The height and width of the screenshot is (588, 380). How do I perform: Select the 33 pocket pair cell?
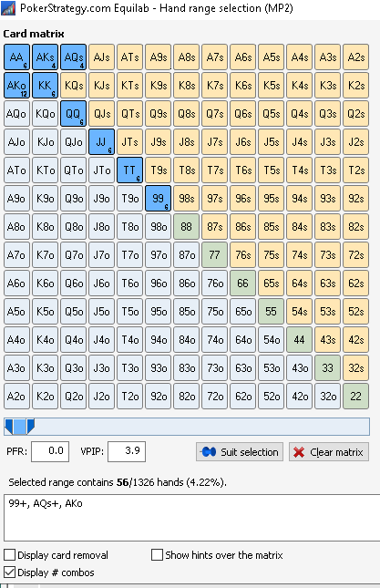click(327, 368)
